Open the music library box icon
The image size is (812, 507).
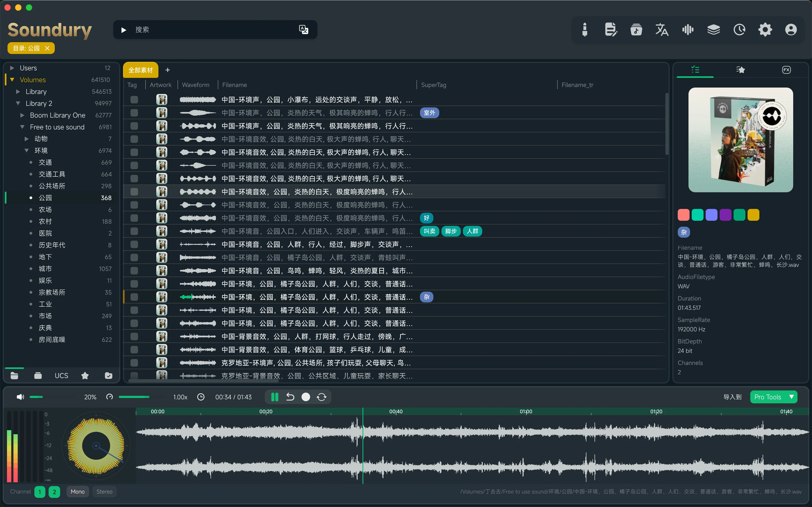coord(636,30)
